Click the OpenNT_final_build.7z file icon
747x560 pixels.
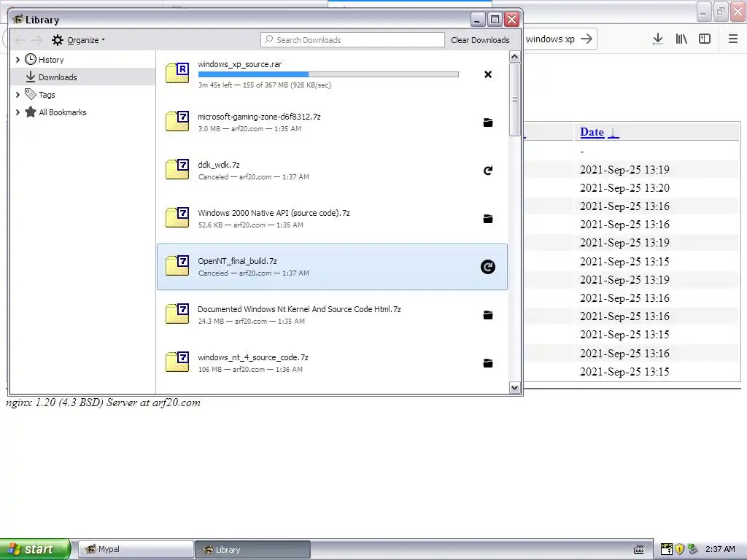177,265
